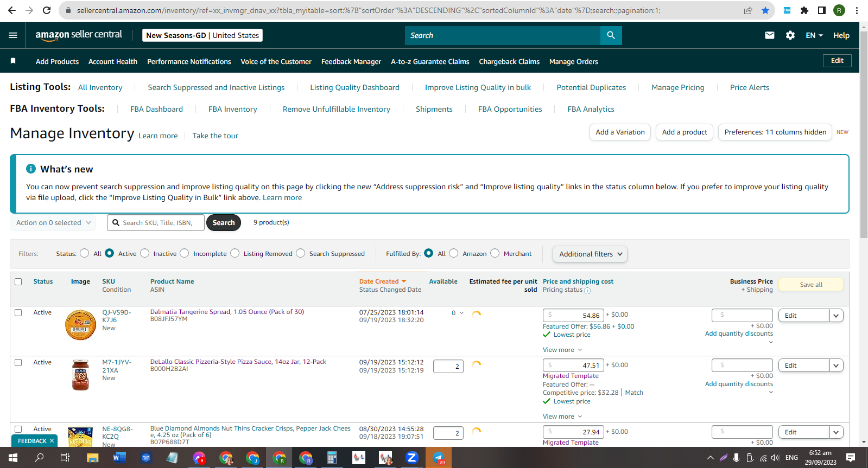Click the Add a Variation button
Viewport: 868px width, 468px height.
(x=620, y=132)
